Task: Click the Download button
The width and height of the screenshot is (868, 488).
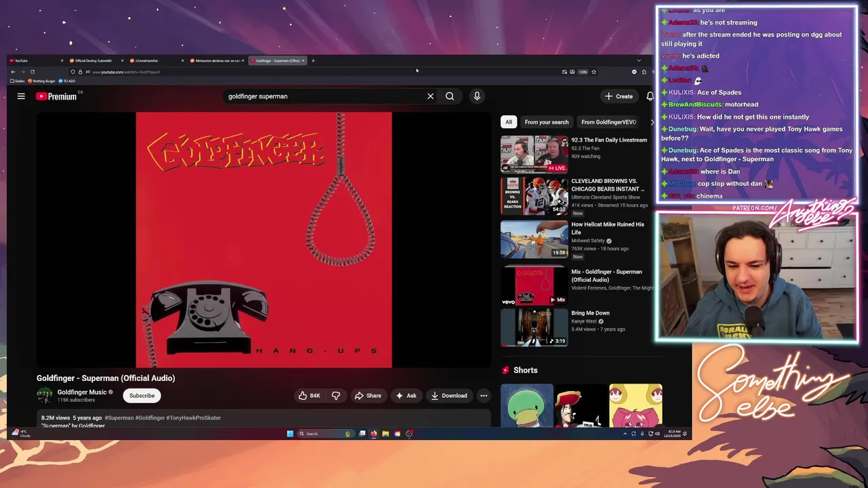Action: tap(448, 396)
